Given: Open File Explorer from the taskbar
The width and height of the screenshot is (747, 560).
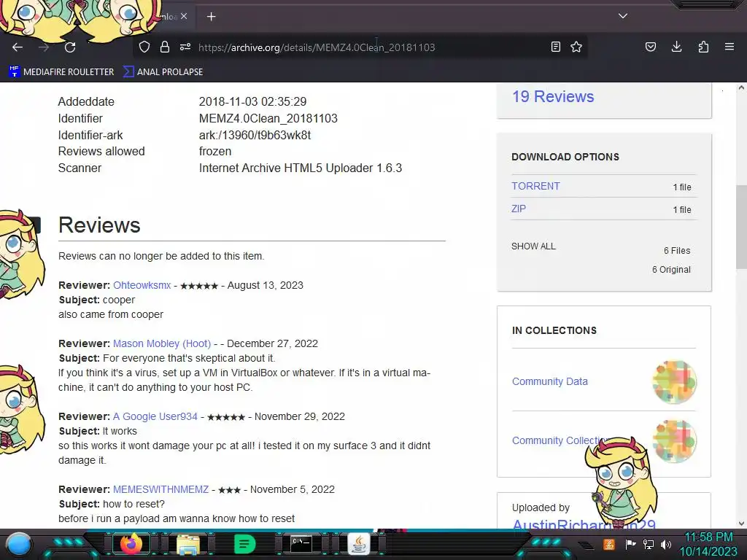Looking at the screenshot, I should click(188, 544).
